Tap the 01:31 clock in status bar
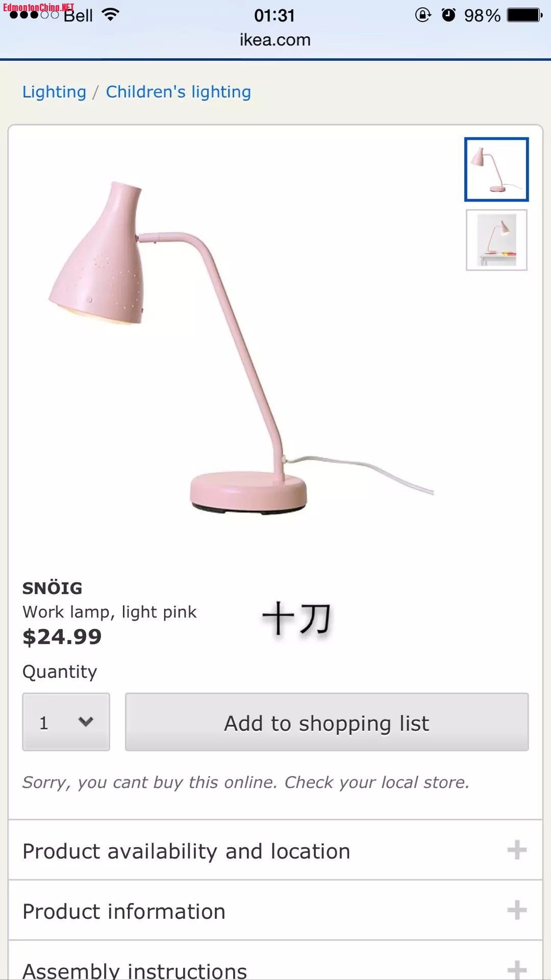Viewport: 551px width, 980px height. point(274,15)
